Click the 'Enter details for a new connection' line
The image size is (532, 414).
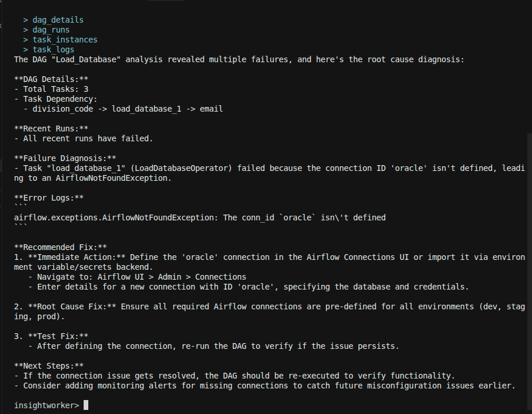pos(249,287)
